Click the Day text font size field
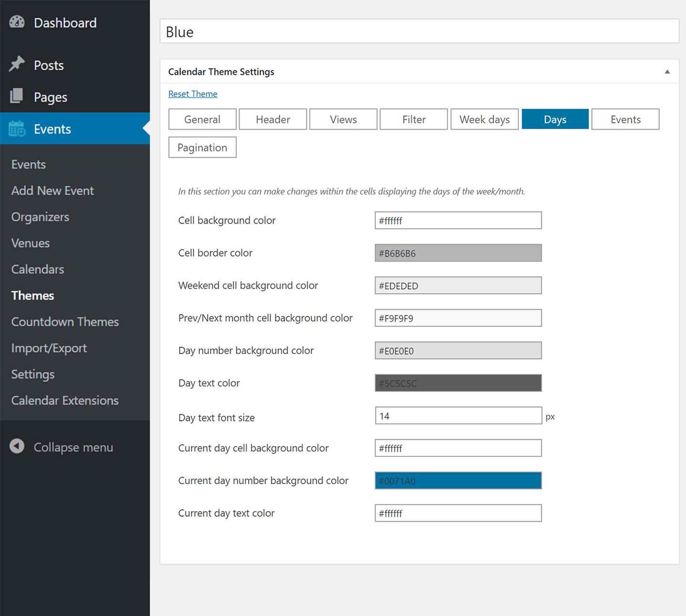 [x=458, y=416]
